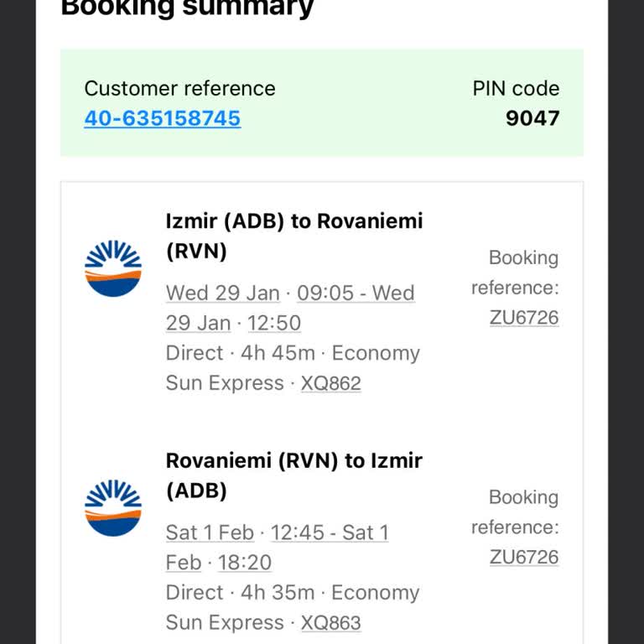Screen dimensions: 644x644
Task: Click the Wed 29 Jan departure date
Action: tap(223, 293)
